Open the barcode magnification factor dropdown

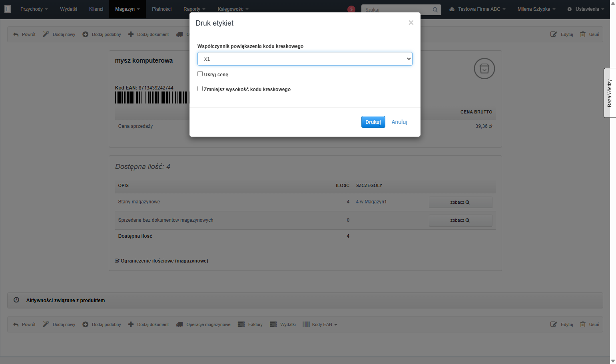[x=305, y=59]
